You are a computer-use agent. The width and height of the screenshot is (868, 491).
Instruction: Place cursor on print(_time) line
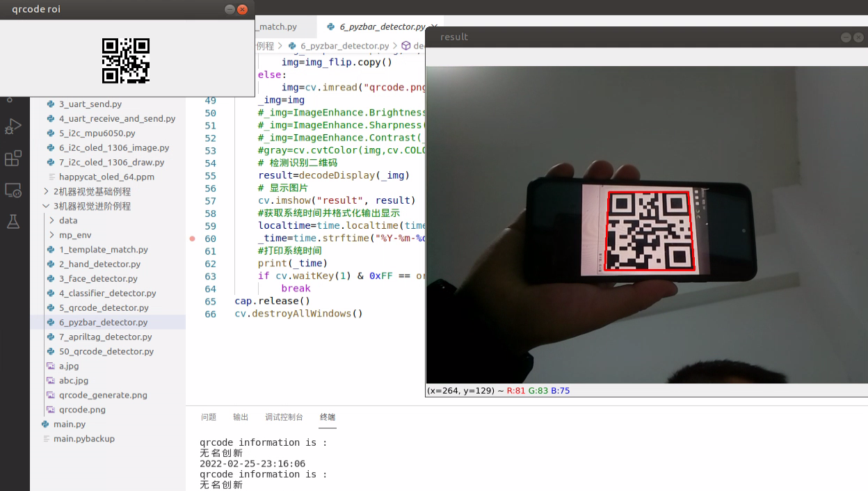pos(293,264)
